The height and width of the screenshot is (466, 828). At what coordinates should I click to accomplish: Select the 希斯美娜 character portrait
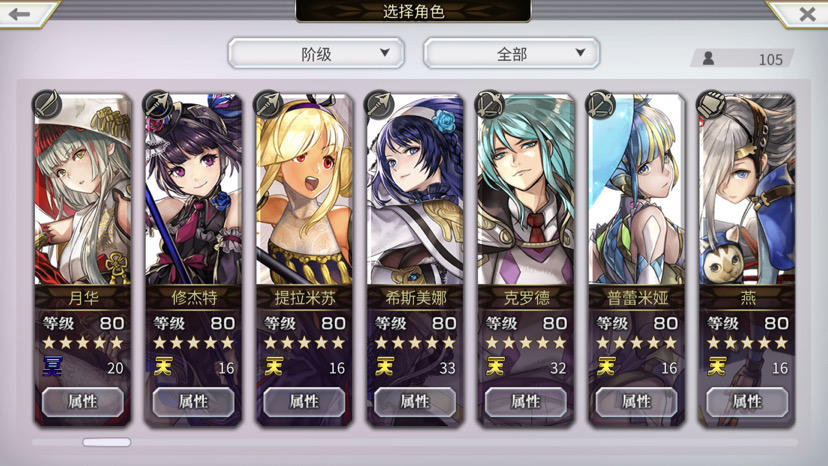tap(415, 190)
